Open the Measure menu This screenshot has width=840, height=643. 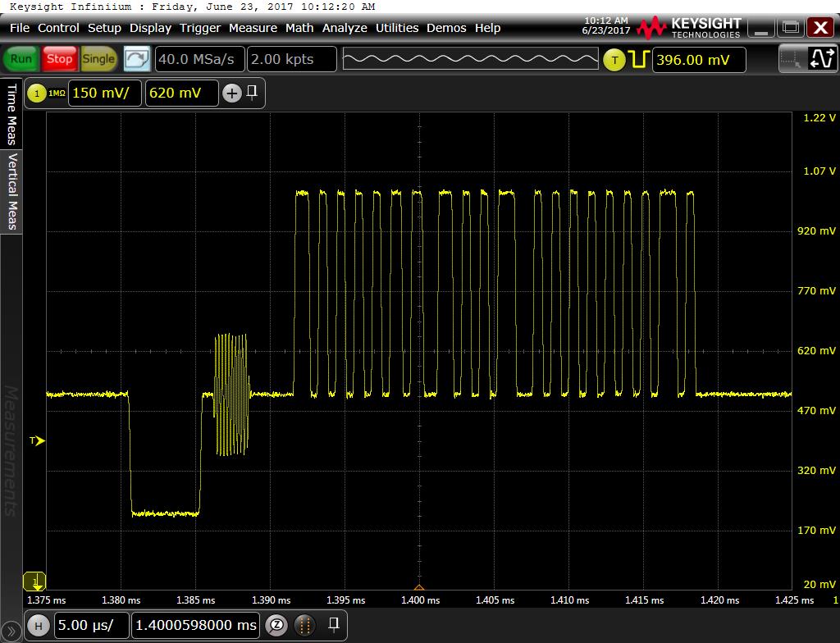tap(253, 28)
